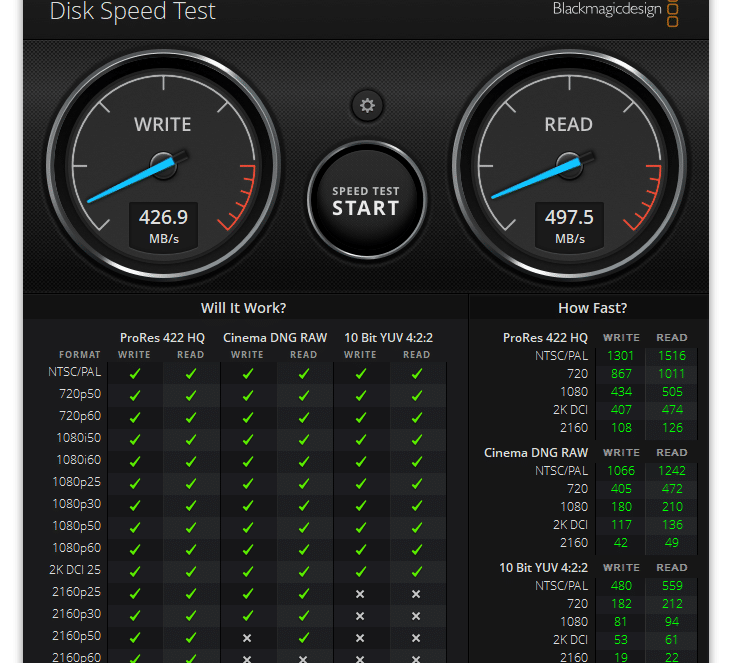Click ProRes 422 HQ NTSC/PAL write value 1301

(x=621, y=356)
